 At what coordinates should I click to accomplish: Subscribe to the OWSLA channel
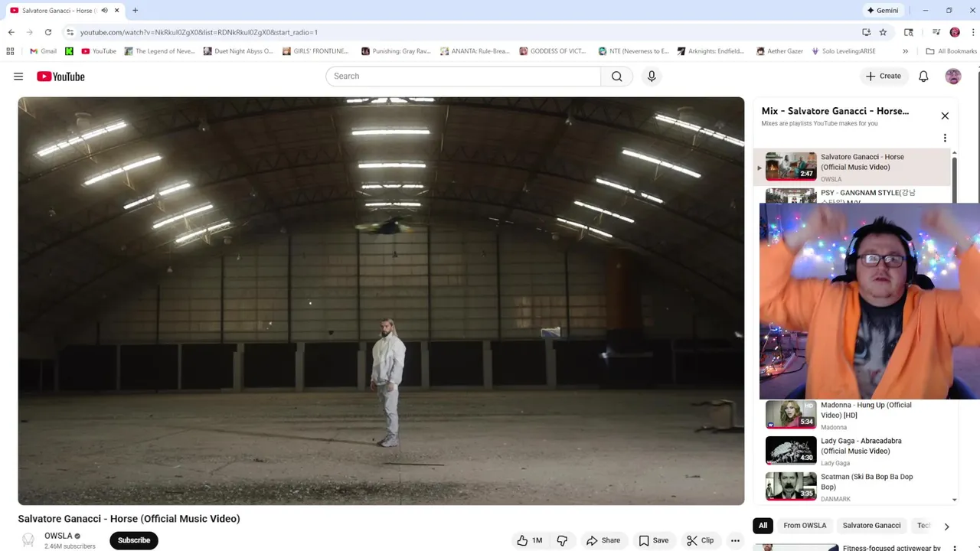(134, 540)
